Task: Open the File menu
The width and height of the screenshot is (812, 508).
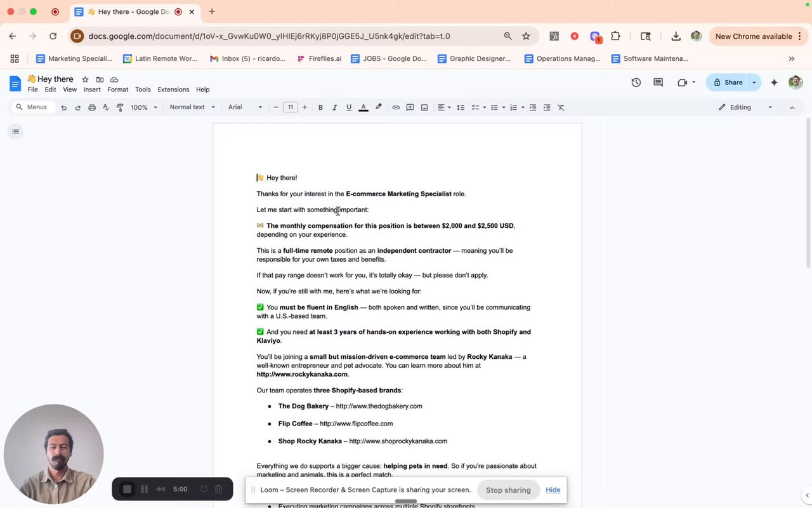Action: [x=33, y=90]
